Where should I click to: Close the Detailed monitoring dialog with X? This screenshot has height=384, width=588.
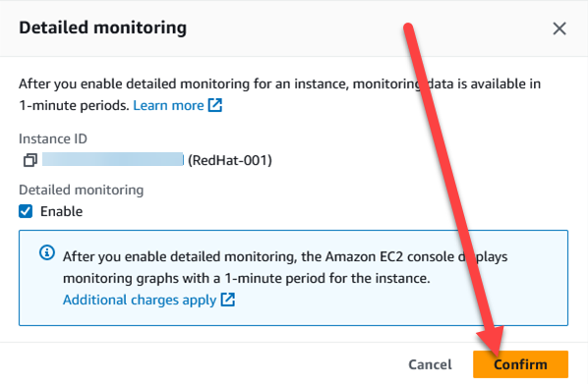tap(559, 28)
